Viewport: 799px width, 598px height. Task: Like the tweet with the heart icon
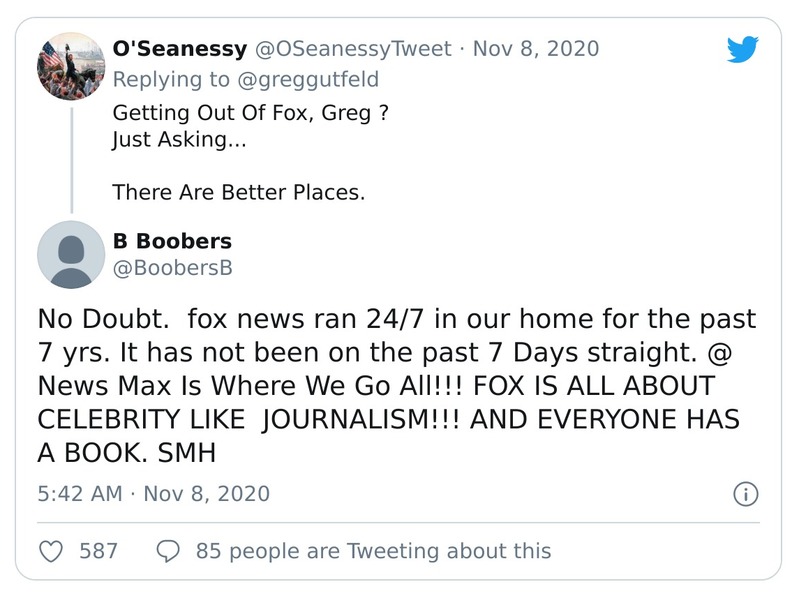tap(50, 550)
